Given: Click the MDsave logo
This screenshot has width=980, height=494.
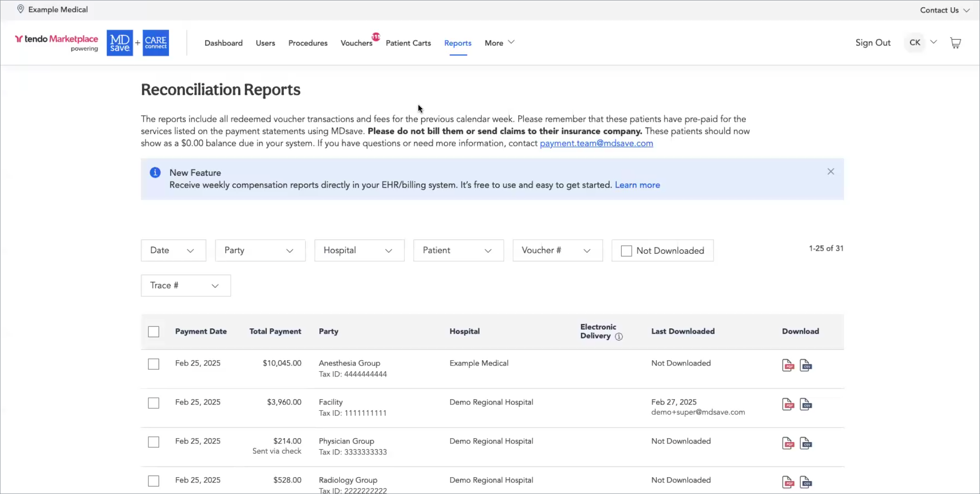Looking at the screenshot, I should [119, 43].
